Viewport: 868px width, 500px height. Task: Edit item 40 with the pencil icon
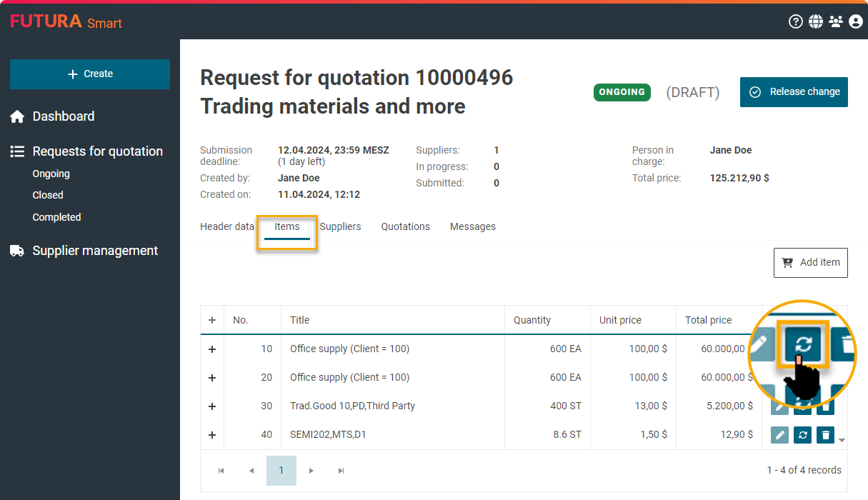(x=779, y=434)
